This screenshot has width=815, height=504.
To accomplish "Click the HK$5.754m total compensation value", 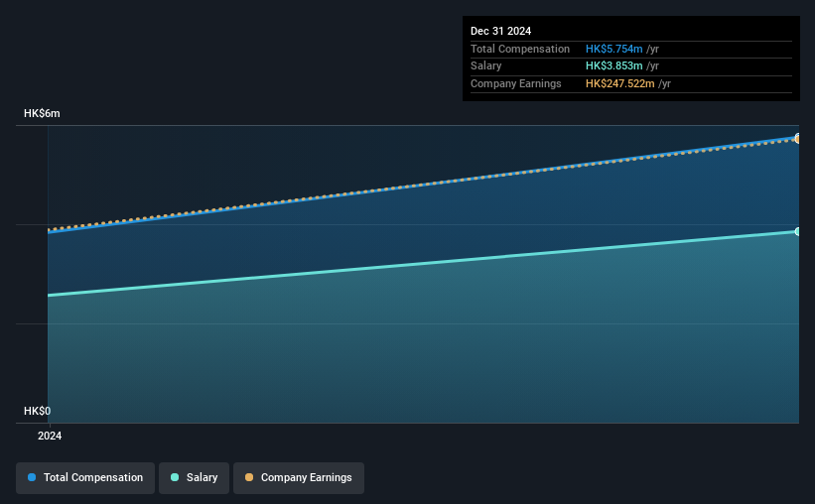I will (613, 49).
